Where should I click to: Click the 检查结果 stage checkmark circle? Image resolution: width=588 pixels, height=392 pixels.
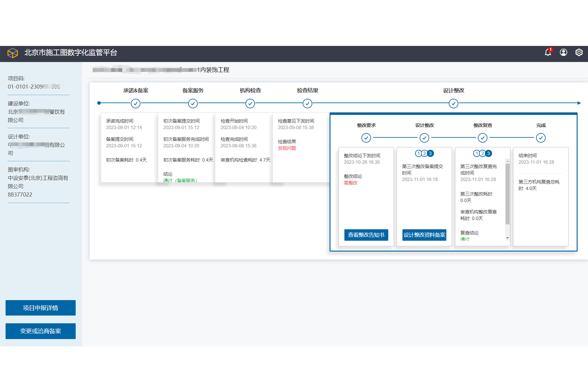pos(307,104)
